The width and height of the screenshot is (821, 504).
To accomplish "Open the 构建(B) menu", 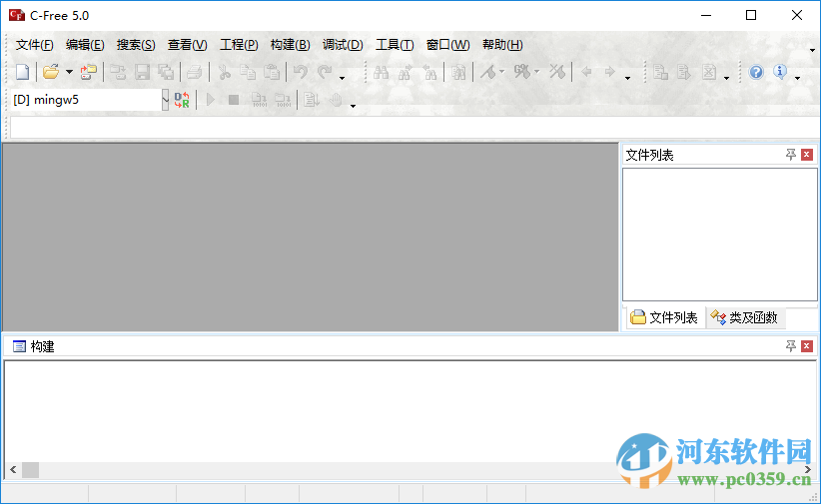I will (x=290, y=45).
